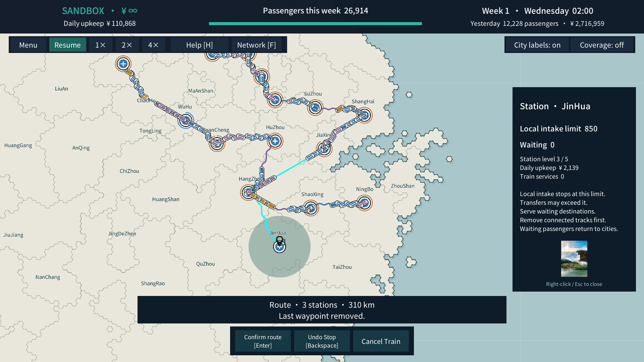644x362 pixels.
Task: Click the ZhouShan city label
Action: [402, 186]
